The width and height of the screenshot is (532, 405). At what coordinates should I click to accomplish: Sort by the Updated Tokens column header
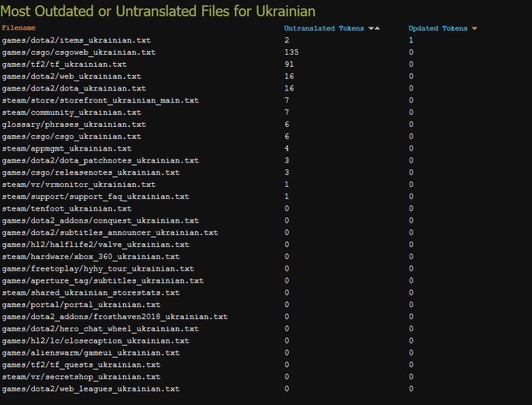pos(438,28)
